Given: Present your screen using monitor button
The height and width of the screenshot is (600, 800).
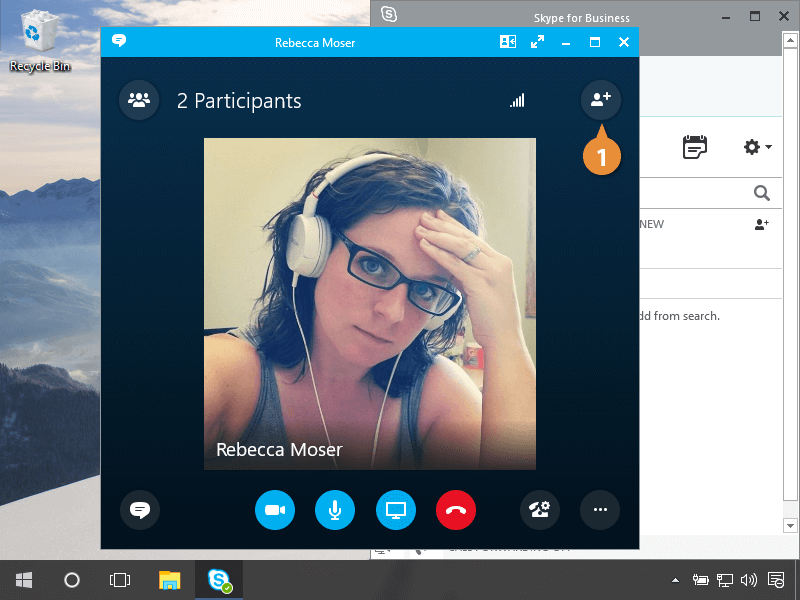Looking at the screenshot, I should pos(396,510).
